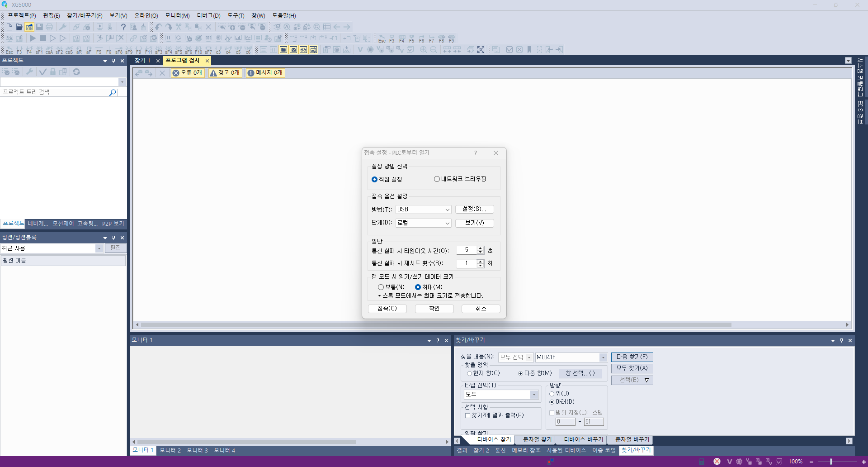Select the normally open contact (F3) tool
The width and height of the screenshot is (868, 467).
[19, 50]
